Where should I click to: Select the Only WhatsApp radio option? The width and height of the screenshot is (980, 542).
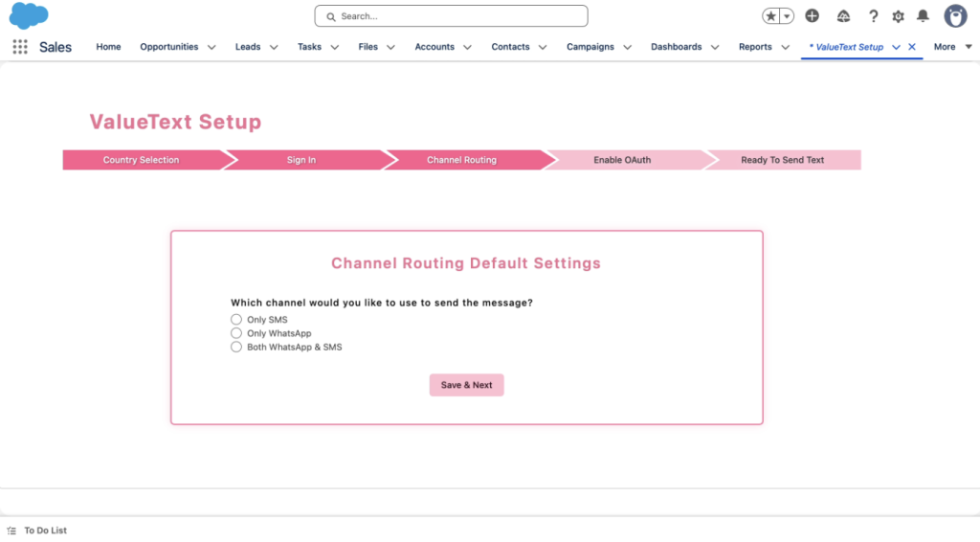[236, 333]
